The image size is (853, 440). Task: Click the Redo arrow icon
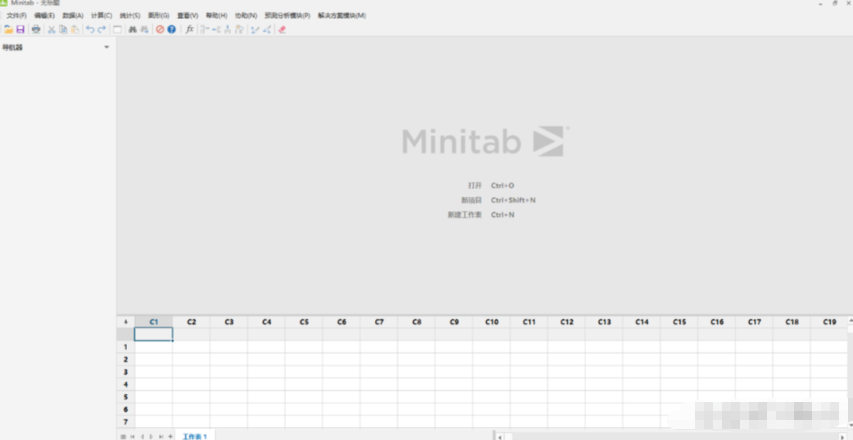(102, 29)
